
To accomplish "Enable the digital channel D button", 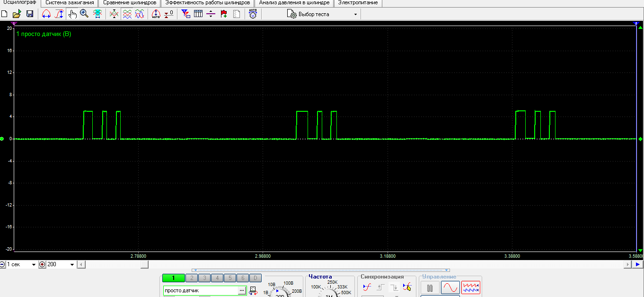I will click(255, 278).
